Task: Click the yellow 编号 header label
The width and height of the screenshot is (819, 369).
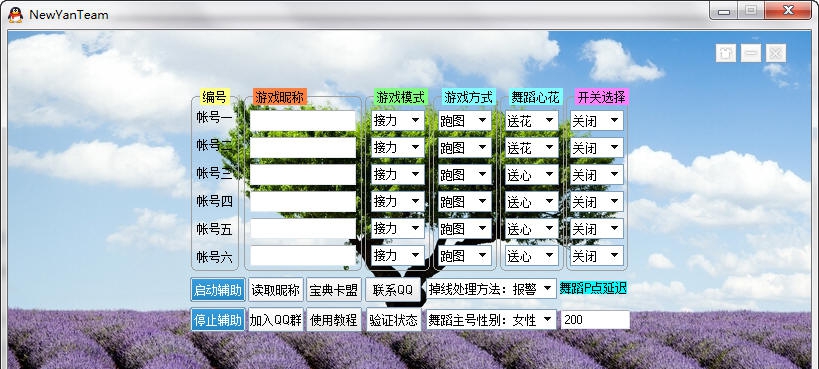Action: [215, 97]
